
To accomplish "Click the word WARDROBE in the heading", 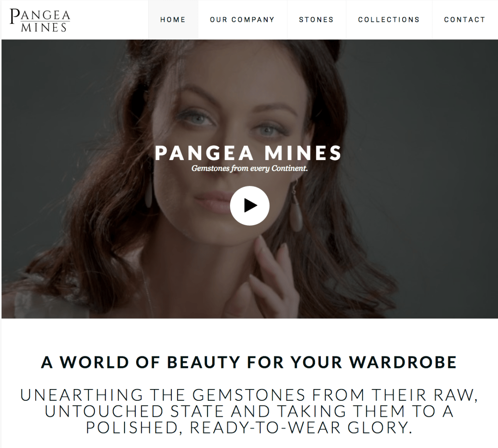I will [403, 362].
